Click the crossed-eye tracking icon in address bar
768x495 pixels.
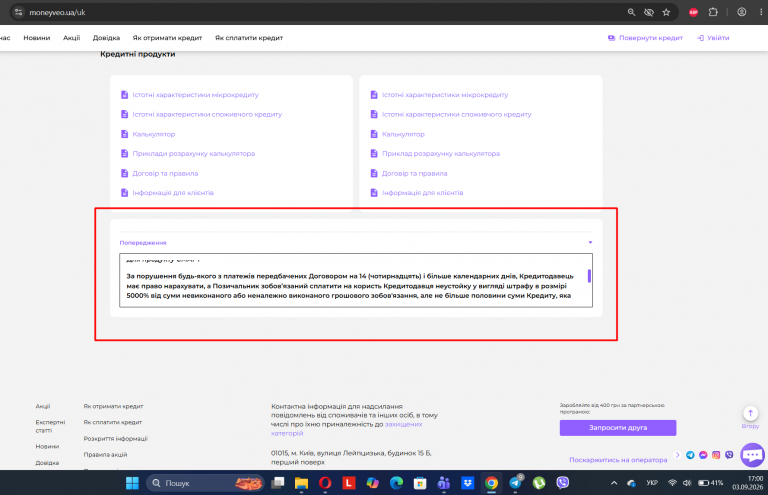pyautogui.click(x=648, y=13)
